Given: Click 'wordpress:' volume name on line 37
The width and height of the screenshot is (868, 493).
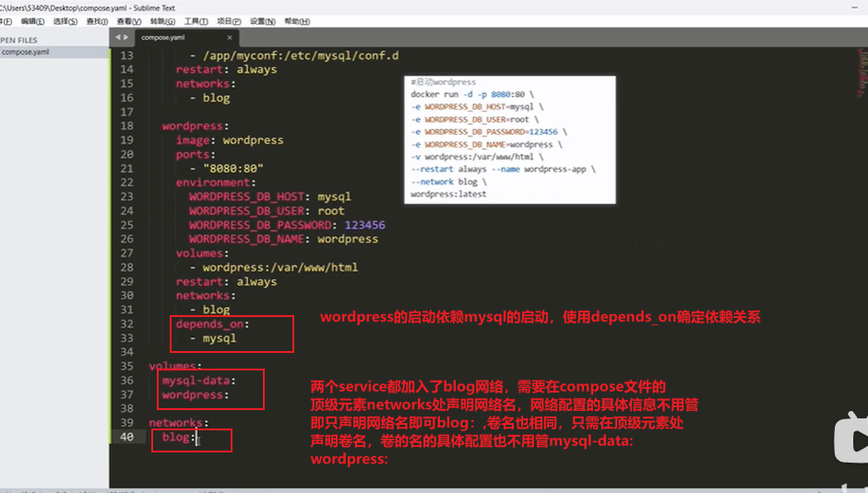Looking at the screenshot, I should [196, 395].
